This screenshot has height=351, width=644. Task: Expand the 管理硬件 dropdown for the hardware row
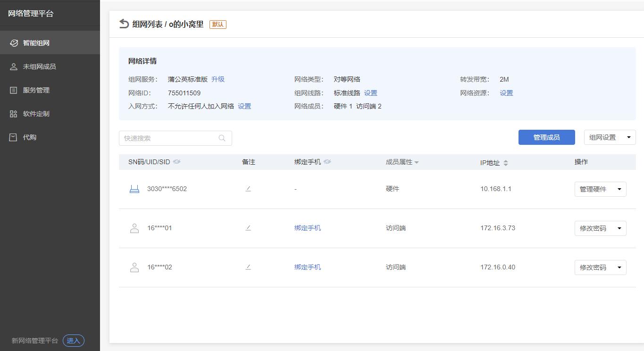point(619,189)
